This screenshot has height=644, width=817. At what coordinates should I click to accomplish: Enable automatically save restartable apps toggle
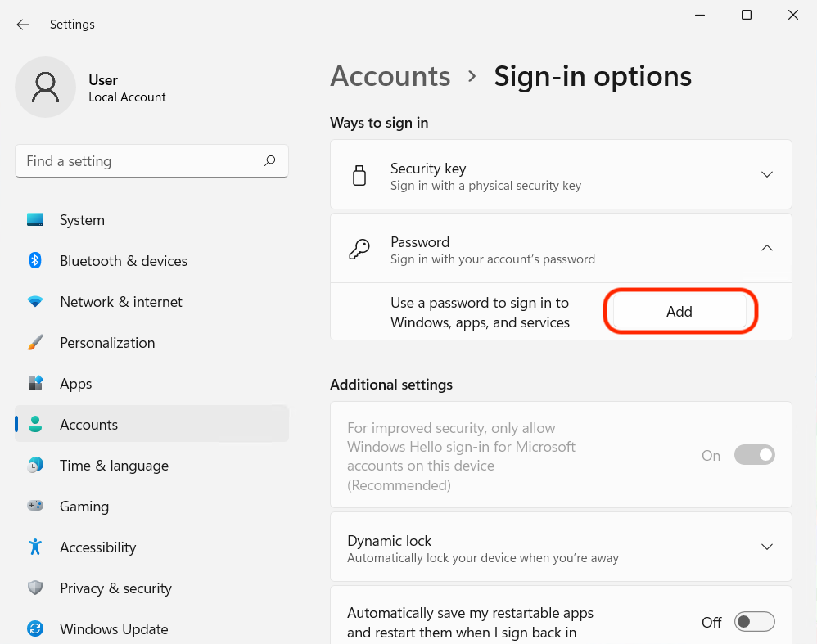[x=754, y=622]
